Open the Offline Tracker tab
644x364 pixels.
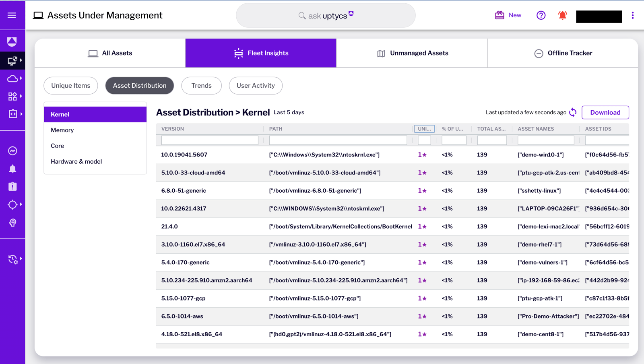(x=563, y=53)
